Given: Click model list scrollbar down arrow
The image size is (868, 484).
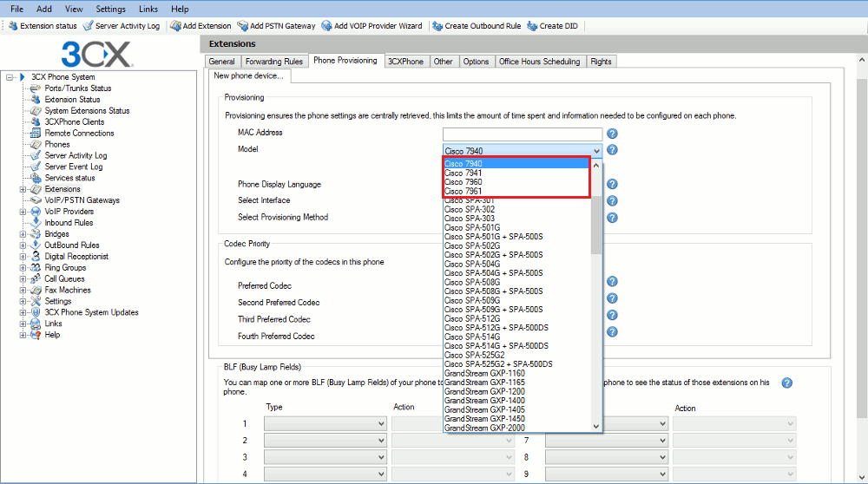Looking at the screenshot, I should click(596, 426).
